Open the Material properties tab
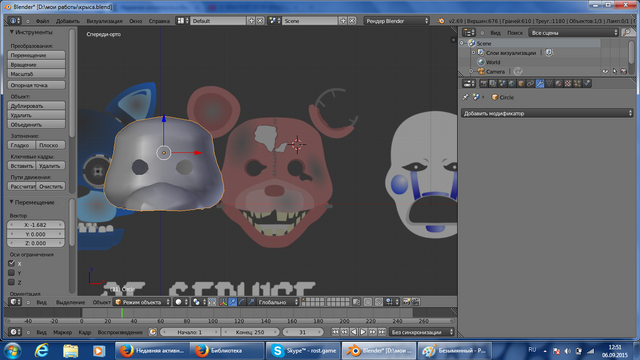This screenshot has height=360, width=640. pyautogui.click(x=559, y=84)
